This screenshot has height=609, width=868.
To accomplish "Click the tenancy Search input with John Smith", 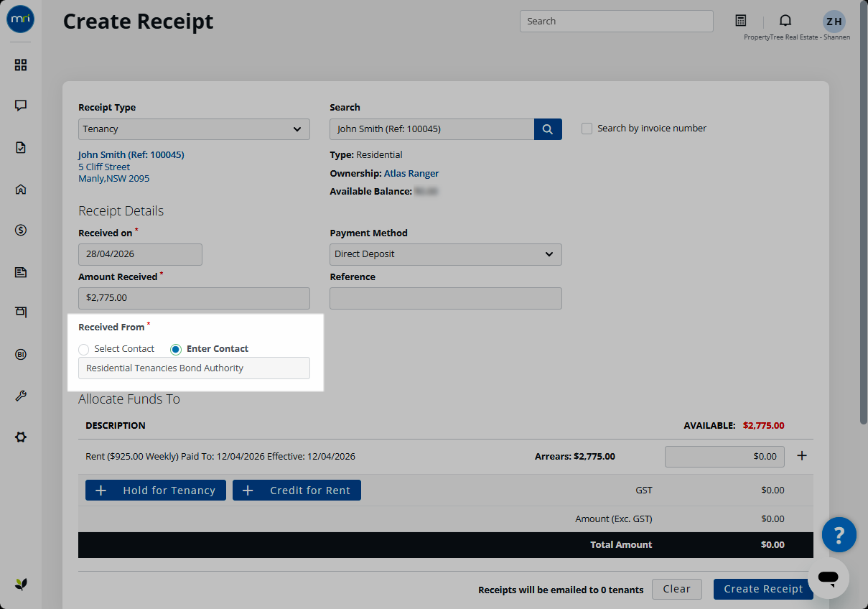I will click(431, 129).
